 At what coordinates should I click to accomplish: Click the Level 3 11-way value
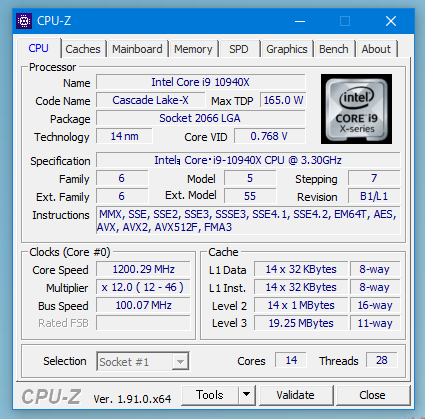coord(375,323)
